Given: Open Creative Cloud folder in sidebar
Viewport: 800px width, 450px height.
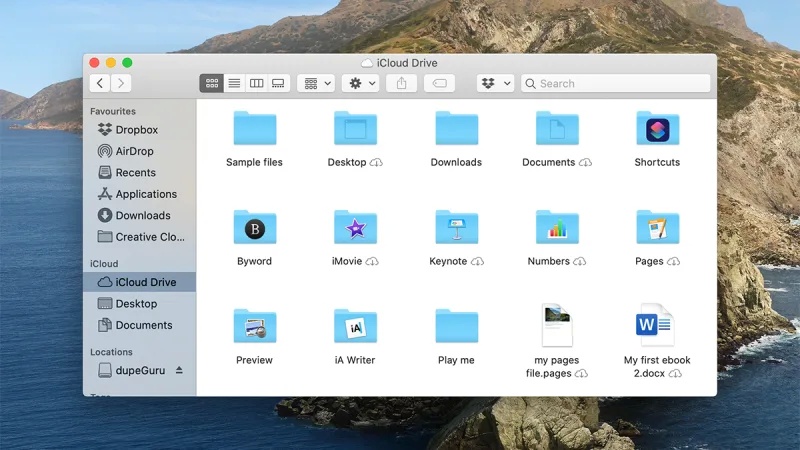Looking at the screenshot, I should click(x=139, y=237).
